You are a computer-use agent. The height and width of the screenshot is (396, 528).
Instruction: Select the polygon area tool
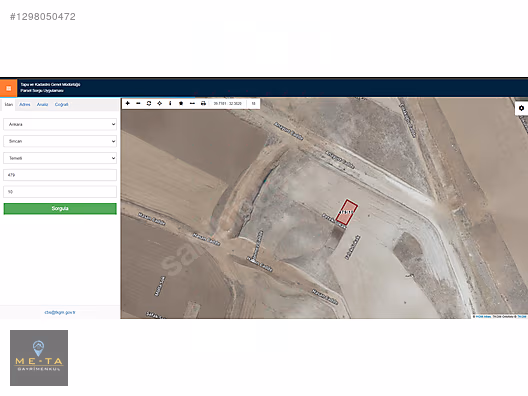181,103
